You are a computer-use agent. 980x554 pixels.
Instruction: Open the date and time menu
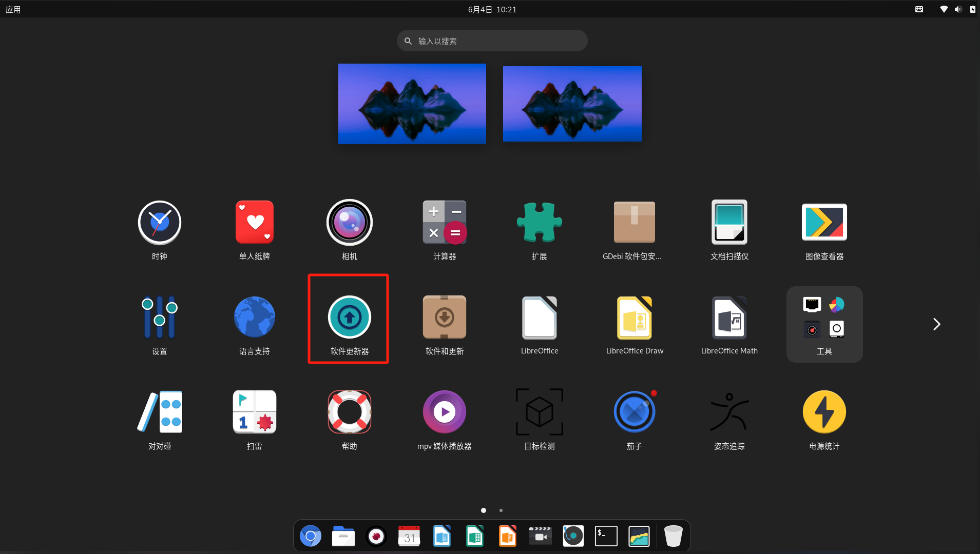pos(492,9)
